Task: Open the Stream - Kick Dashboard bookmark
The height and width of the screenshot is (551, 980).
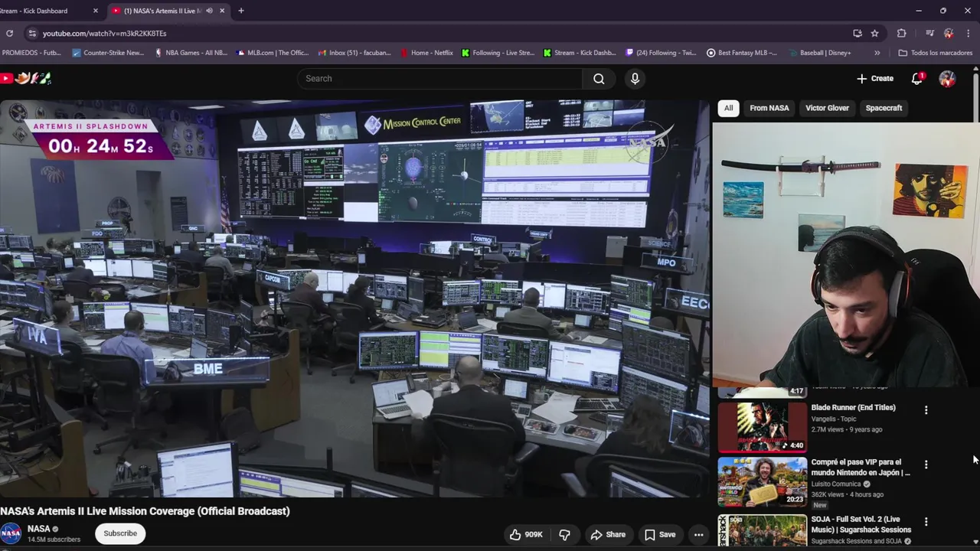Action: 580,53
